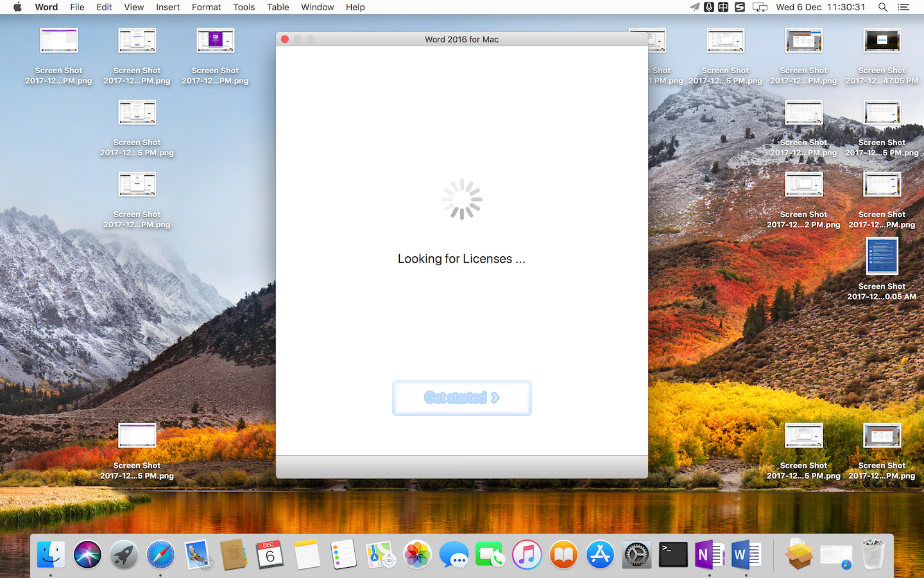Click Chinese input method menu bar icon

tap(724, 7)
